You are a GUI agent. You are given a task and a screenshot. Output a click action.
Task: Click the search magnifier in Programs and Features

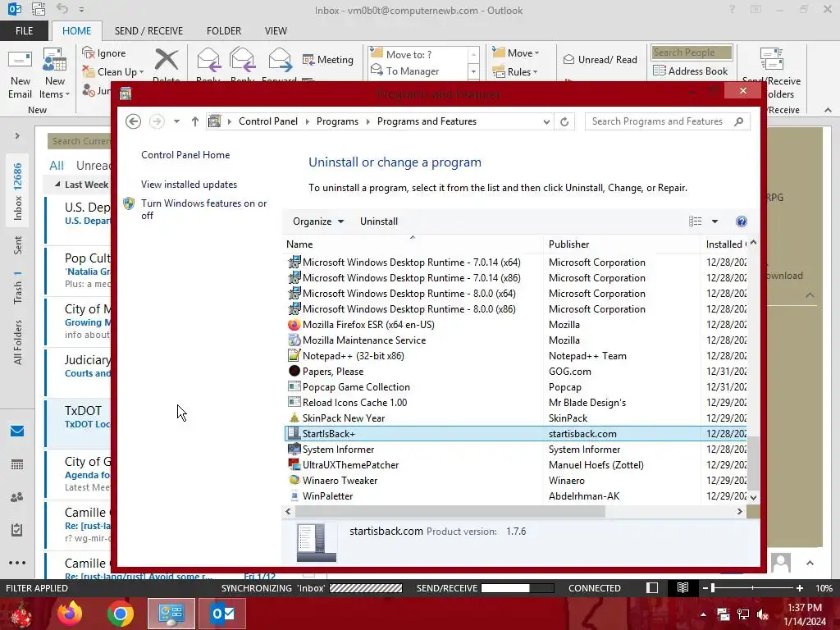pyautogui.click(x=739, y=121)
